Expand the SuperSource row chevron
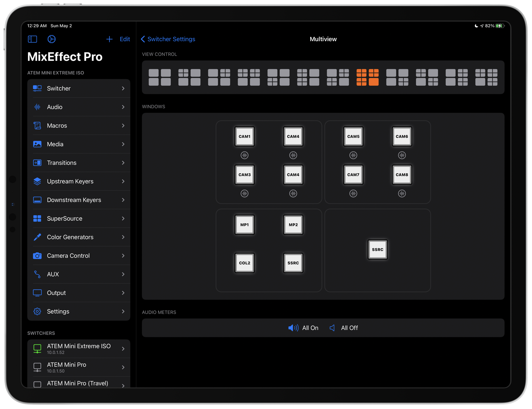The image size is (532, 409). point(123,219)
